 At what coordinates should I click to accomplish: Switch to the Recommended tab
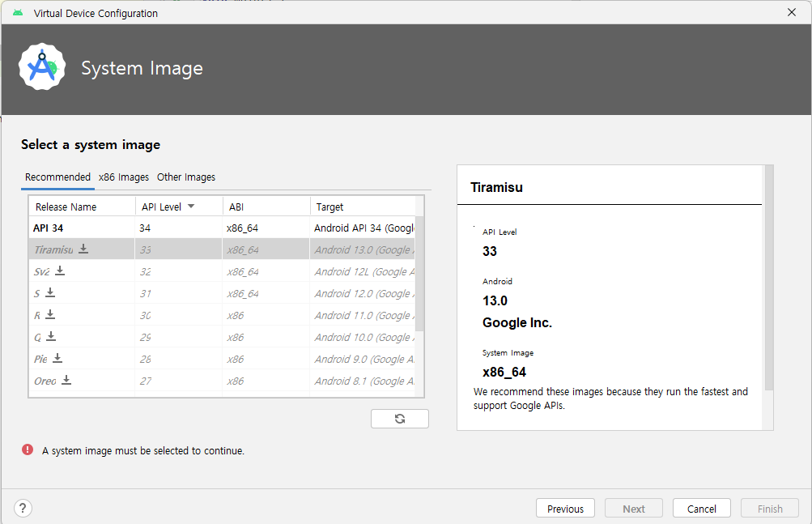pyautogui.click(x=57, y=177)
